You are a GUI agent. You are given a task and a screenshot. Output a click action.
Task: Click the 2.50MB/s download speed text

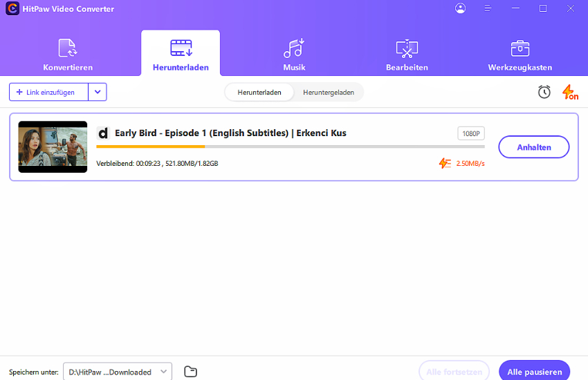[470, 164]
